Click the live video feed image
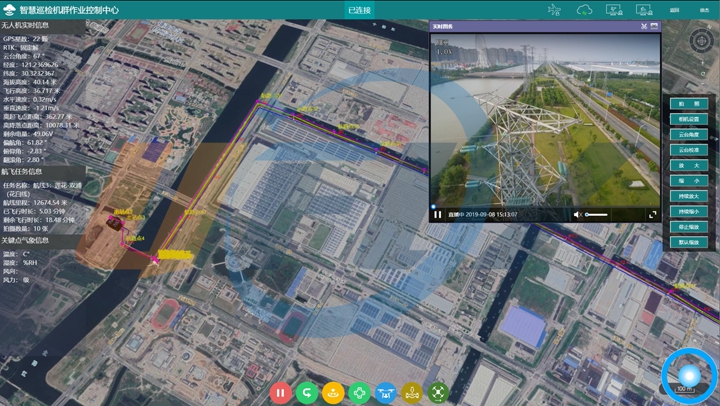The width and height of the screenshot is (720, 406). pos(545,119)
